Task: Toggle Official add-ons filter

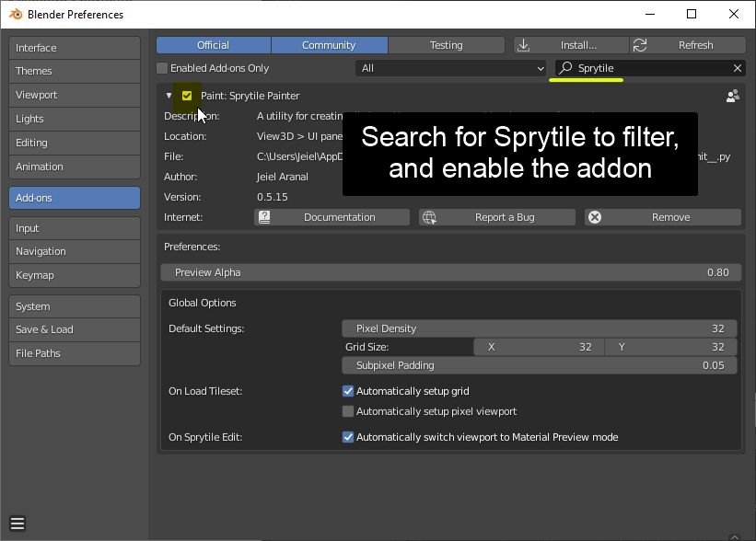Action: tap(213, 45)
